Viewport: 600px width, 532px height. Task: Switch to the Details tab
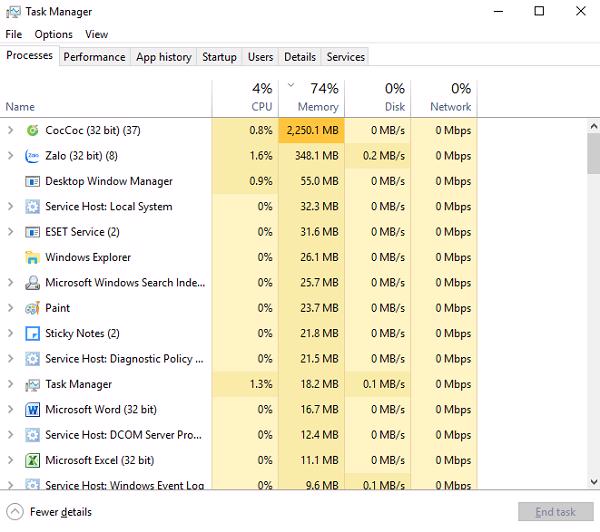[x=300, y=57]
